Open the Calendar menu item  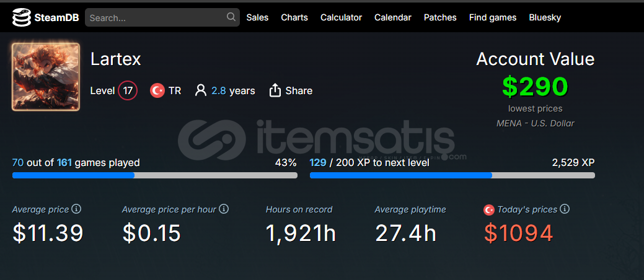point(393,17)
